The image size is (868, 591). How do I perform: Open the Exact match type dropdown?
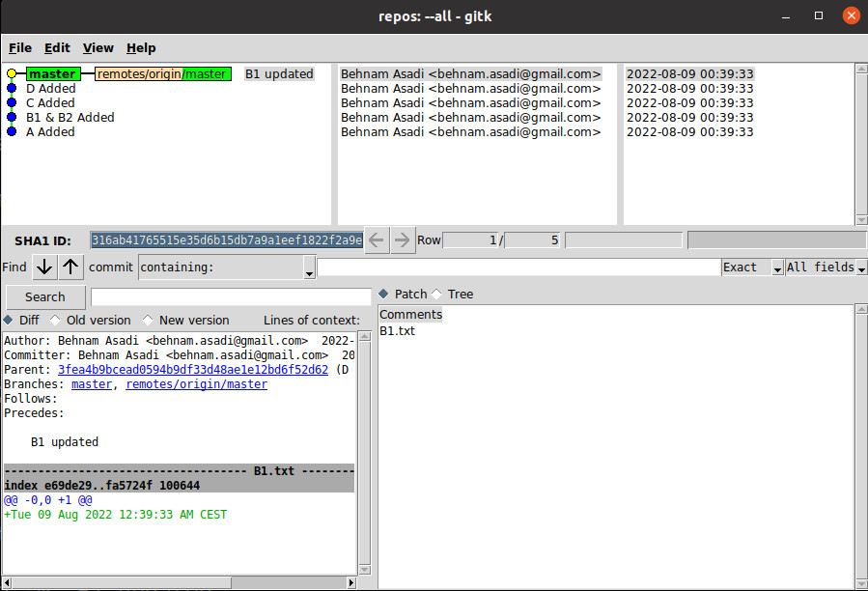pyautogui.click(x=752, y=267)
